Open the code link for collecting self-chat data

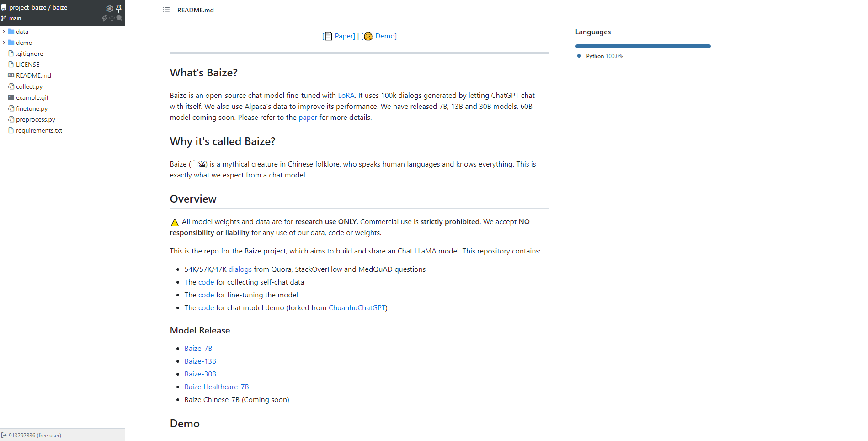tap(206, 282)
